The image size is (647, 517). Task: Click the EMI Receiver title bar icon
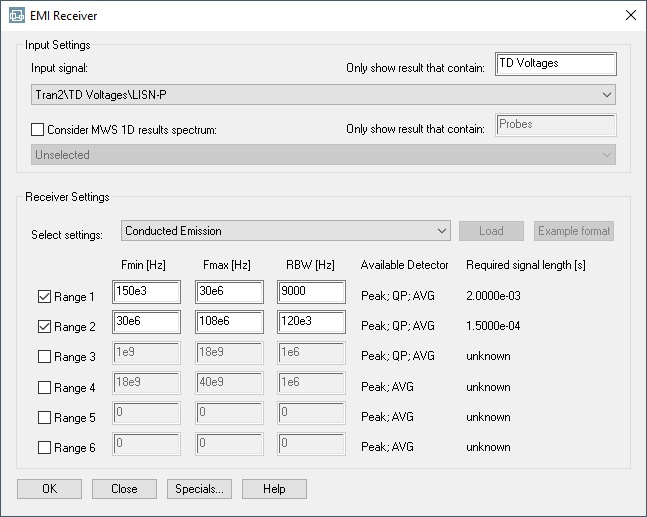click(16, 15)
